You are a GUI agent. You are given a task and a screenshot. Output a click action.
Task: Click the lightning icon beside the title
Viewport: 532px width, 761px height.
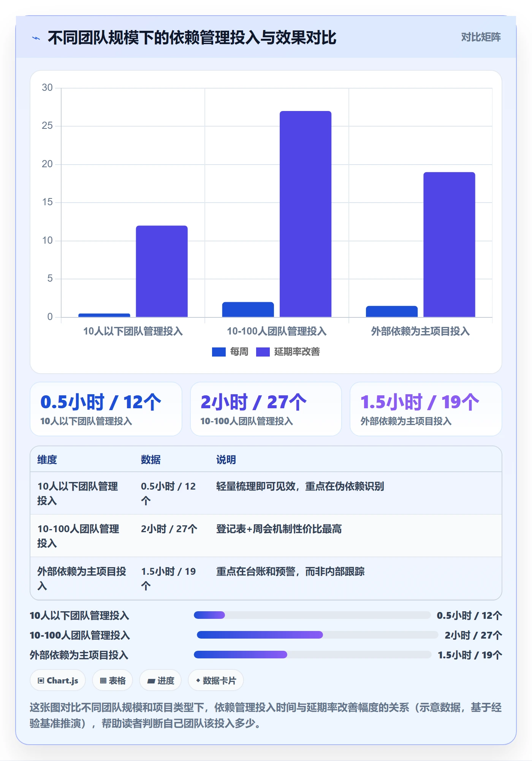click(x=36, y=38)
